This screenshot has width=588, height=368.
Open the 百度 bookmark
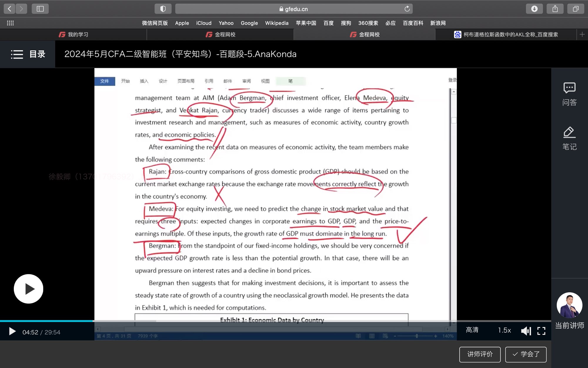point(328,23)
